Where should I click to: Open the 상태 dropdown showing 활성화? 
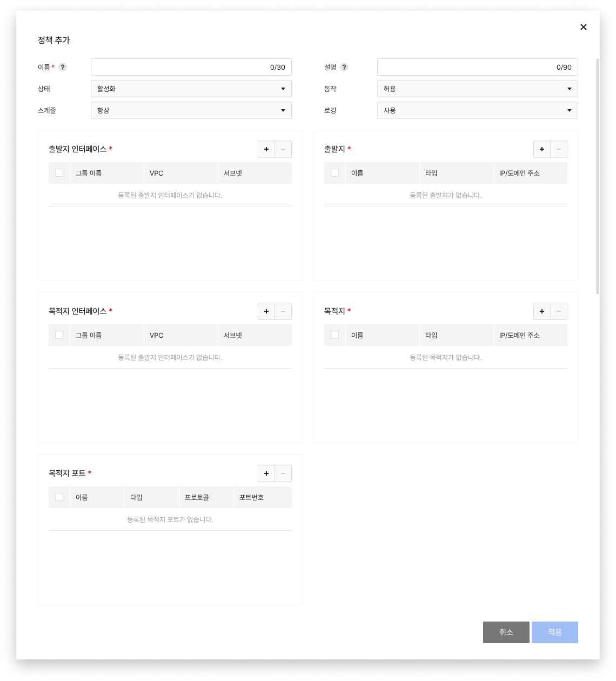coord(191,89)
